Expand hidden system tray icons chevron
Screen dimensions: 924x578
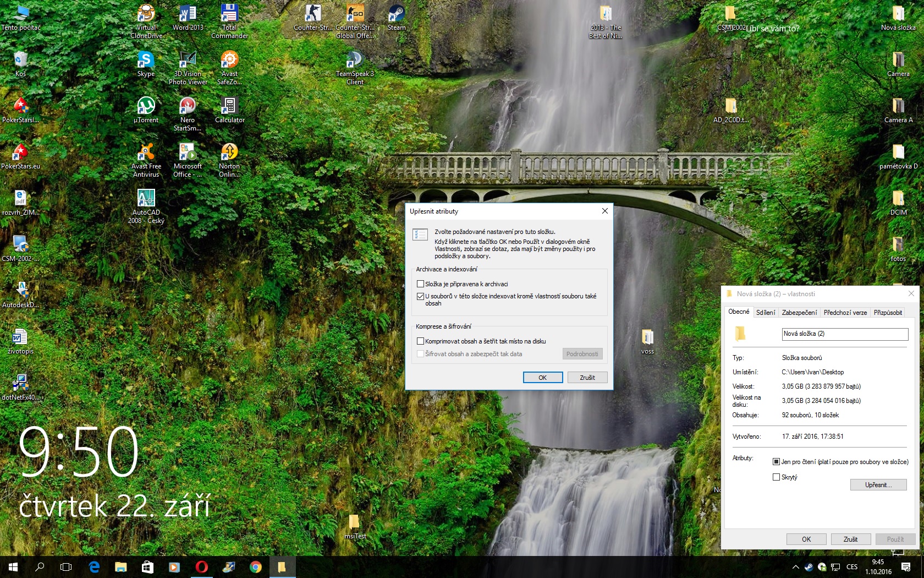click(x=795, y=567)
